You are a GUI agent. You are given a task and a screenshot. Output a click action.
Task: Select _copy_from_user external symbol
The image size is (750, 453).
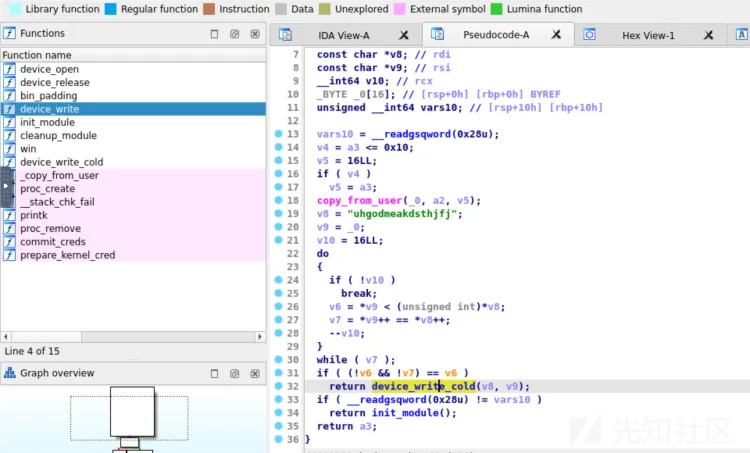(133, 176)
